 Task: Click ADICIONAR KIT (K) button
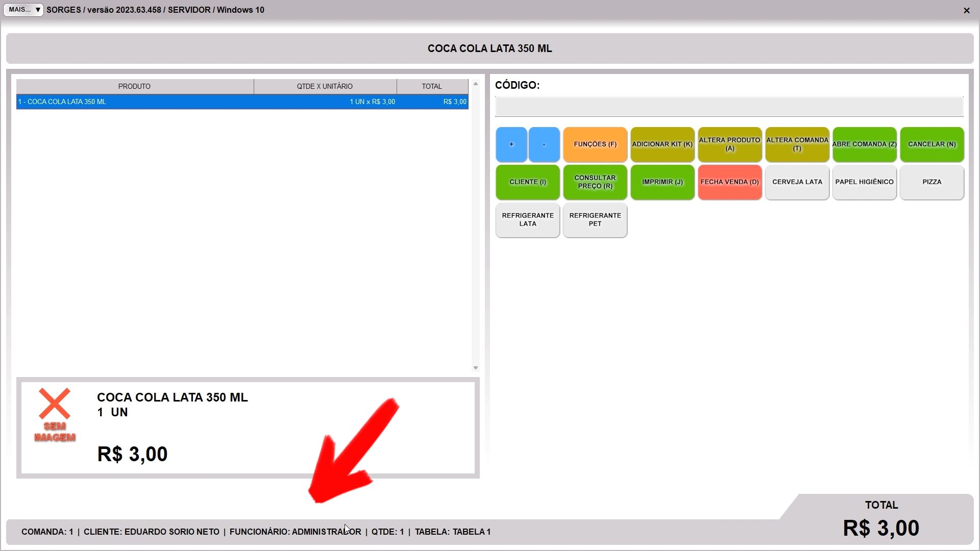663,144
